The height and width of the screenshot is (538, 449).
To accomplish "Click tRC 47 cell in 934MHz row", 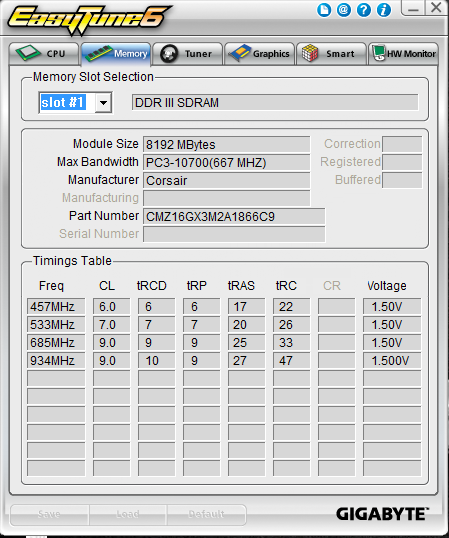I will pos(291,361).
